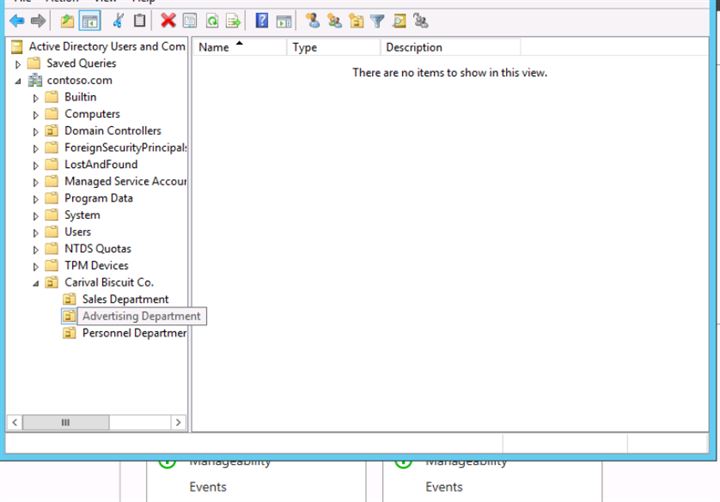Click the Cut scissors icon
This screenshot has height=502, width=720.
[x=118, y=20]
